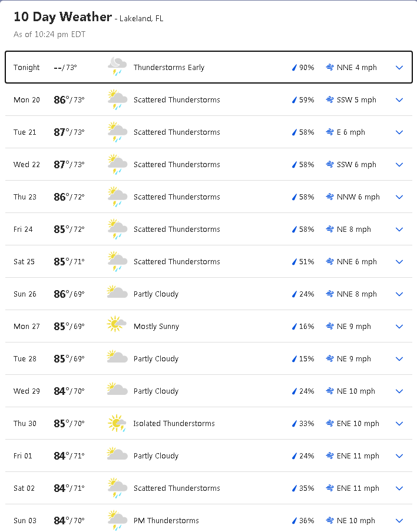Click wind icon next to NNE 4 mph
The image size is (417, 532).
point(330,68)
